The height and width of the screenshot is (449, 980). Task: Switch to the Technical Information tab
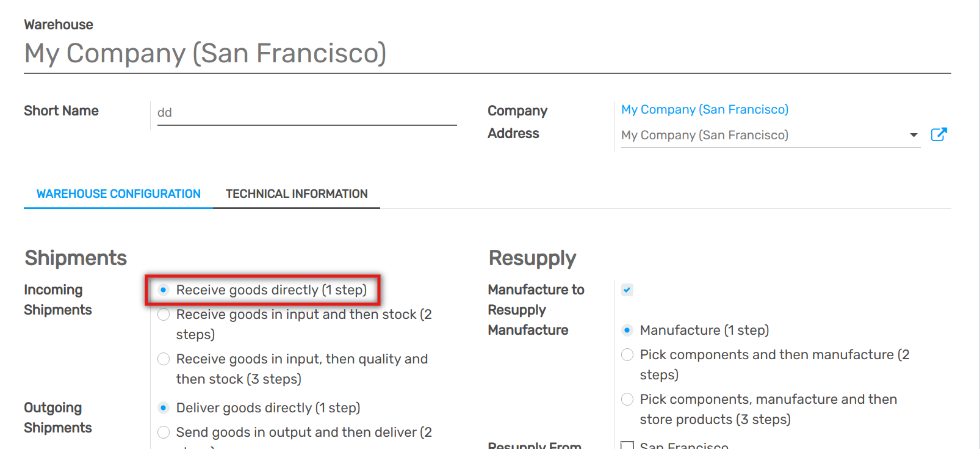pyautogui.click(x=297, y=194)
